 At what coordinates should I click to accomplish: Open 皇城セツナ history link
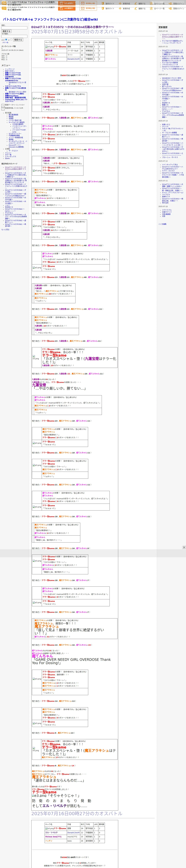pos(166,197)
